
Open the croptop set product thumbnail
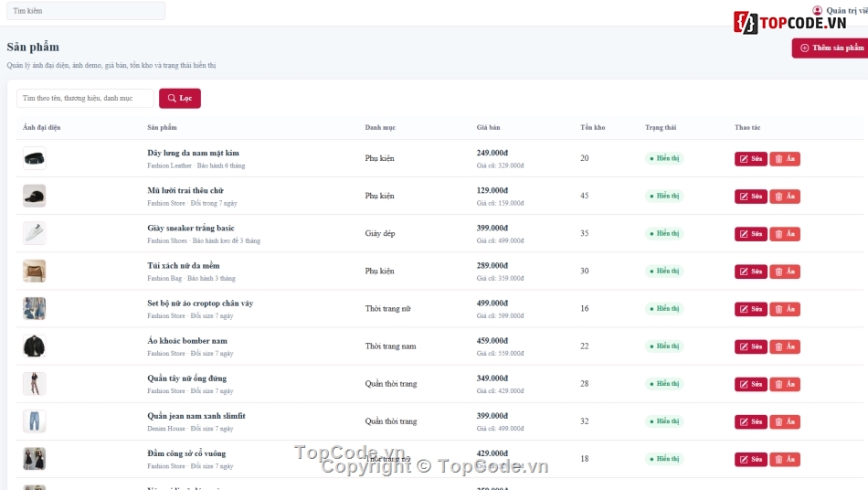coord(35,309)
